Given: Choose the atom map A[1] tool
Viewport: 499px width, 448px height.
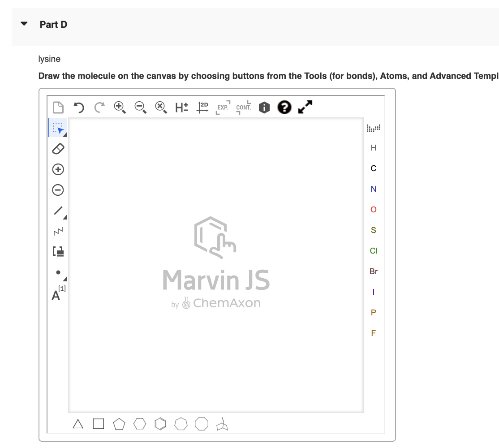Looking at the screenshot, I should 59,293.
